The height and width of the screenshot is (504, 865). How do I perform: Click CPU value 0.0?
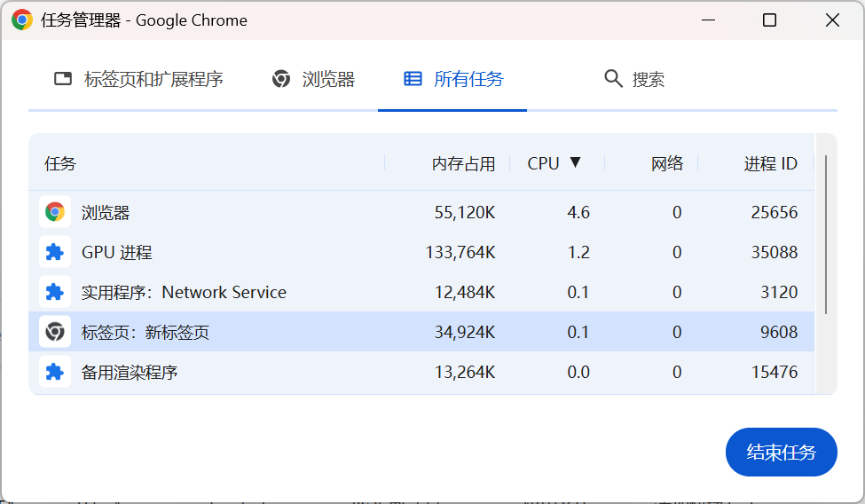coord(578,372)
